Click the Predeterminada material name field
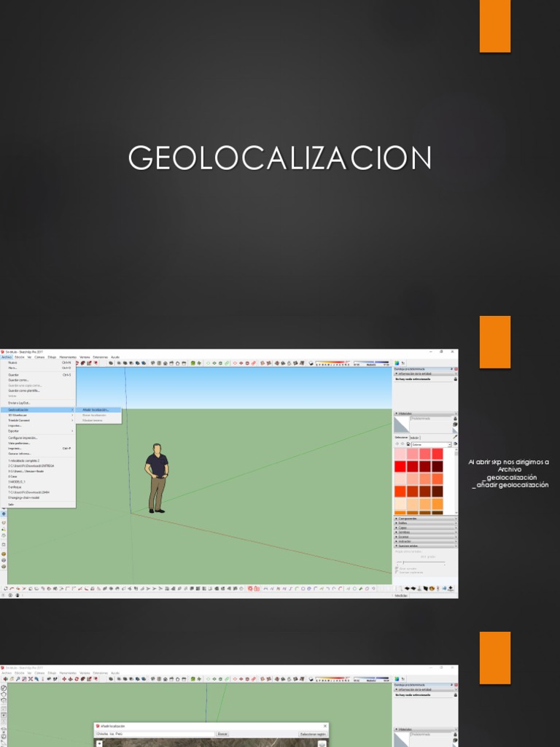 pyautogui.click(x=431, y=419)
